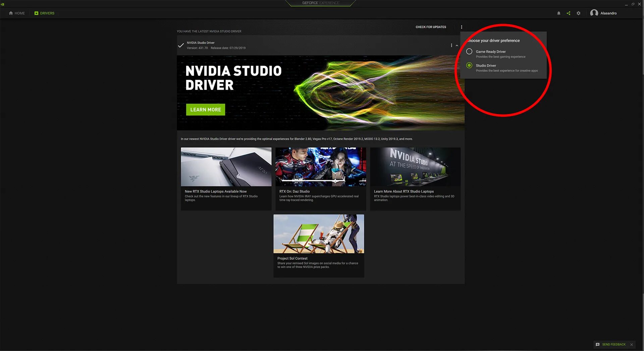The image size is (644, 351).
Task: Close the GeForce Experience window
Action: coord(639,4)
